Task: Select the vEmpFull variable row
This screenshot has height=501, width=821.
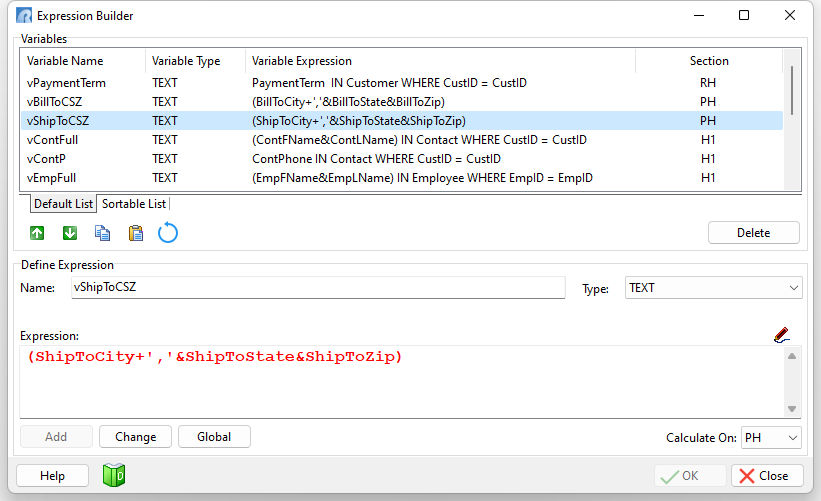Action: click(402, 178)
